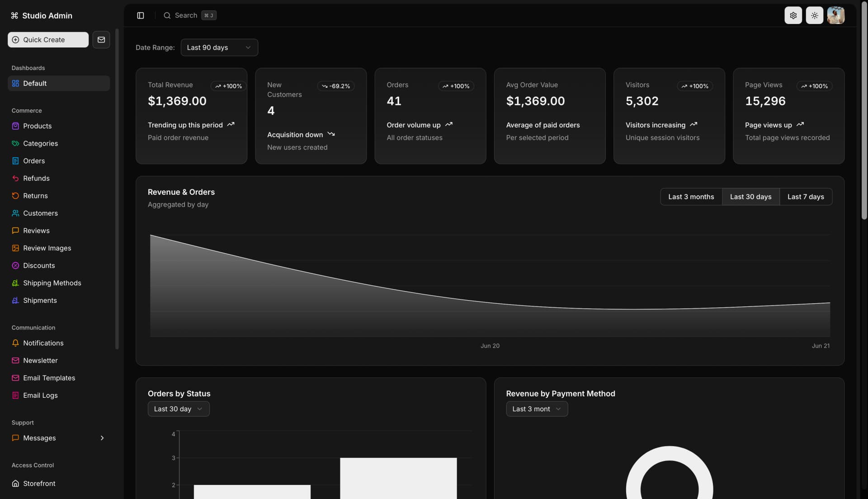Toggle light theme sun icon
868x499 pixels.
coord(814,15)
